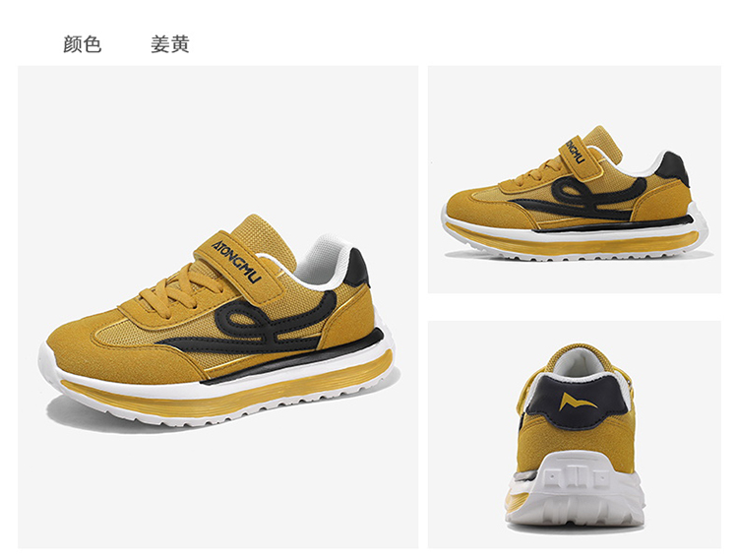Screen dimensions: 738x560
Task: Open the rear heel view sneaker photo
Action: (575, 434)
